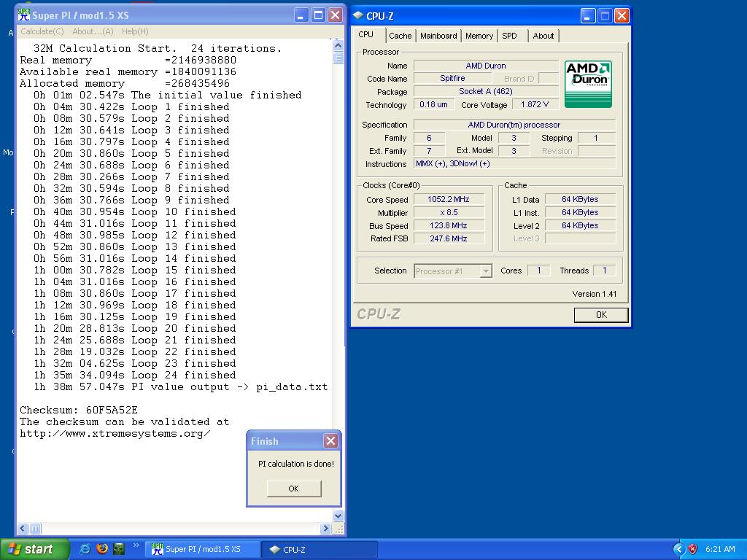Viewport: 747px width, 560px height.
Task: Show hidden tray icons arrow
Action: coord(679,549)
